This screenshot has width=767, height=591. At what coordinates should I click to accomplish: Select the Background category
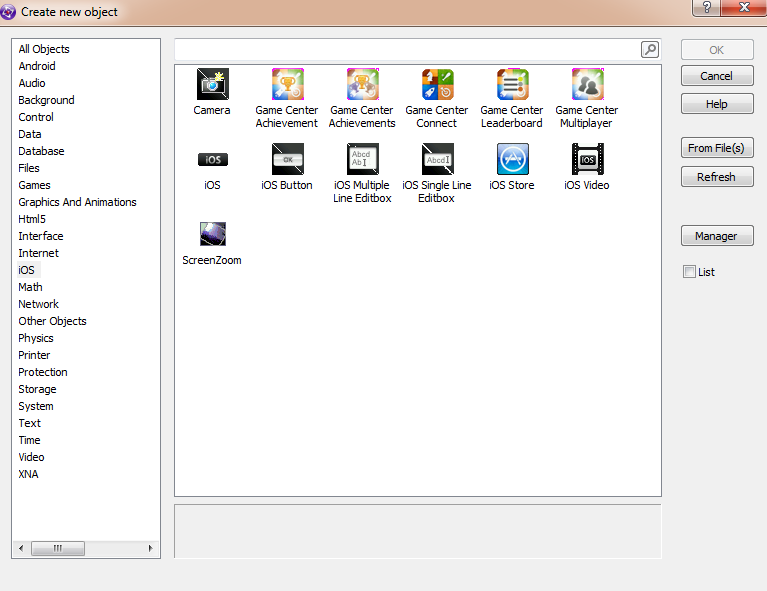(46, 100)
